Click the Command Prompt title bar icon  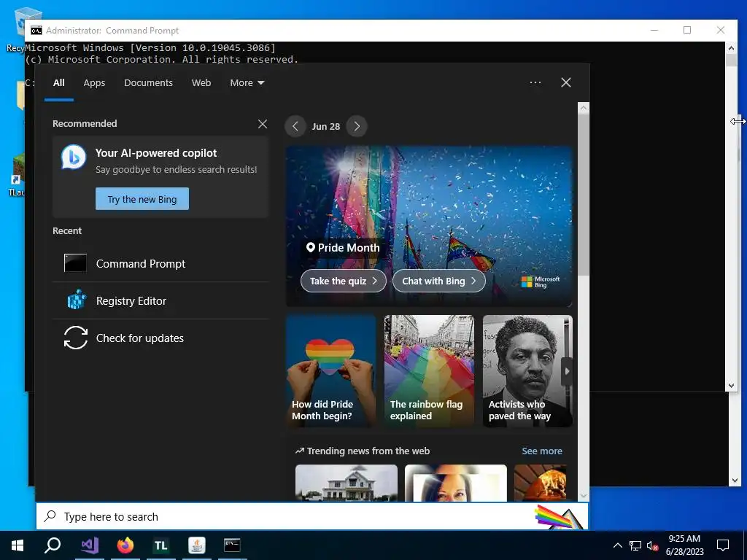click(x=36, y=31)
